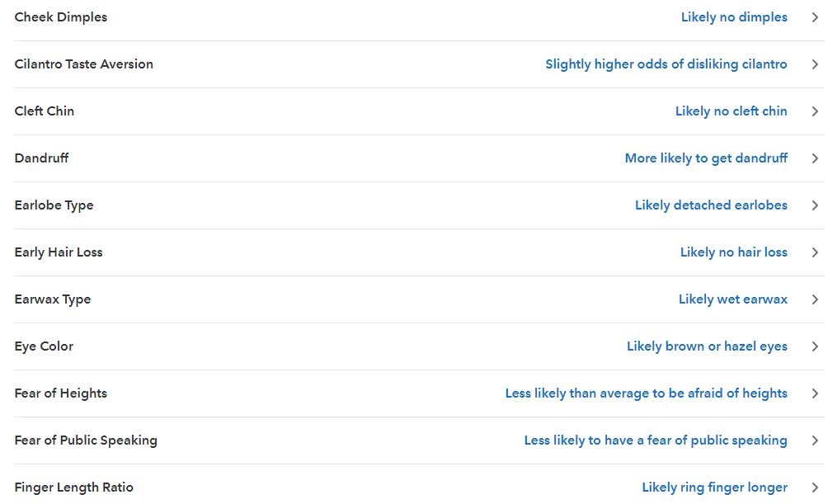The height and width of the screenshot is (504, 828).
Task: Open Early Hair Loss via right arrow
Action: 814,252
